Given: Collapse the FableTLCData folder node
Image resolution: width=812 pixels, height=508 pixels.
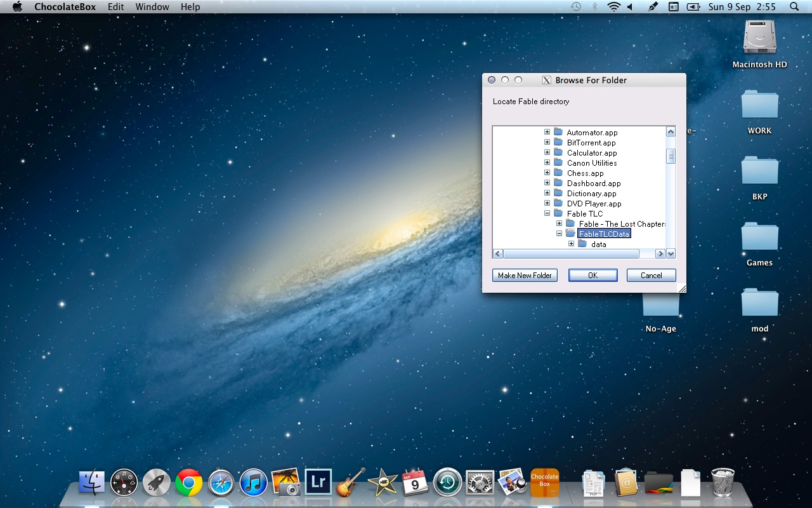Looking at the screenshot, I should tap(559, 234).
